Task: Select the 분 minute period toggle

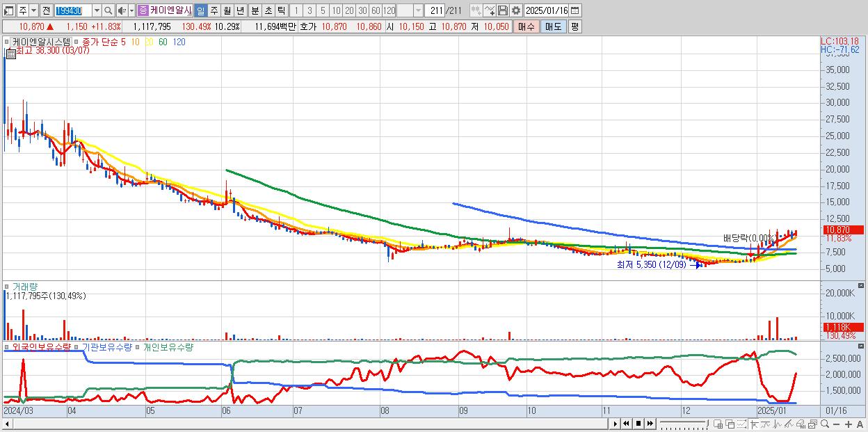Action: point(255,10)
